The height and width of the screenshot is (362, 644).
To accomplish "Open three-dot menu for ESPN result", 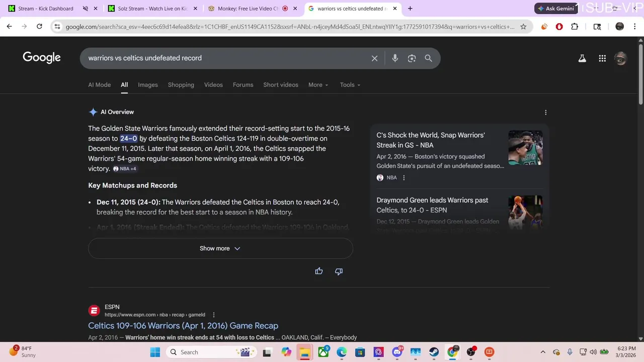I will 213,315.
